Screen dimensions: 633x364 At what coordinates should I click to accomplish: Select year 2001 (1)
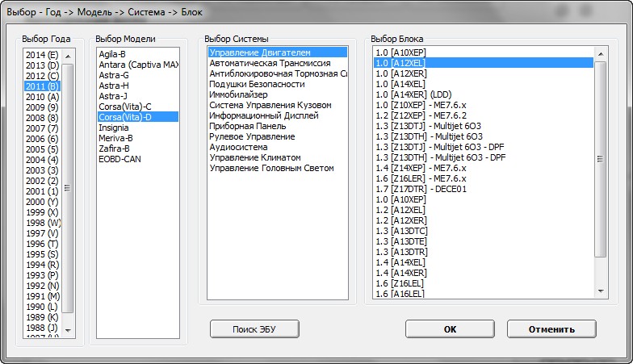42,191
